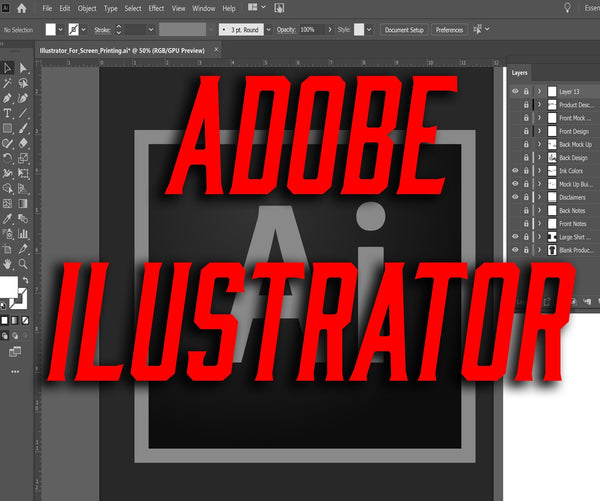
Task: Select the Direct Selection tool
Action: (x=23, y=68)
